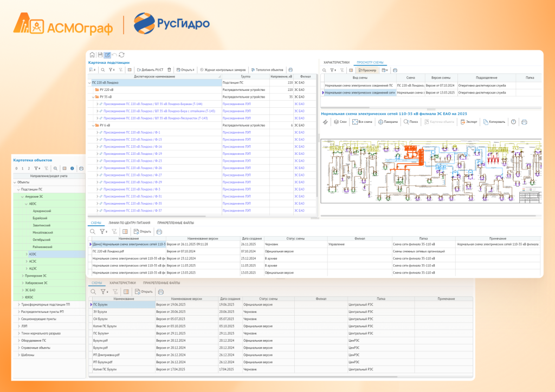Open the ЛИНИИ ПО ЦЕНТРУ ПИТАНИЯ tab

[x=129, y=223]
